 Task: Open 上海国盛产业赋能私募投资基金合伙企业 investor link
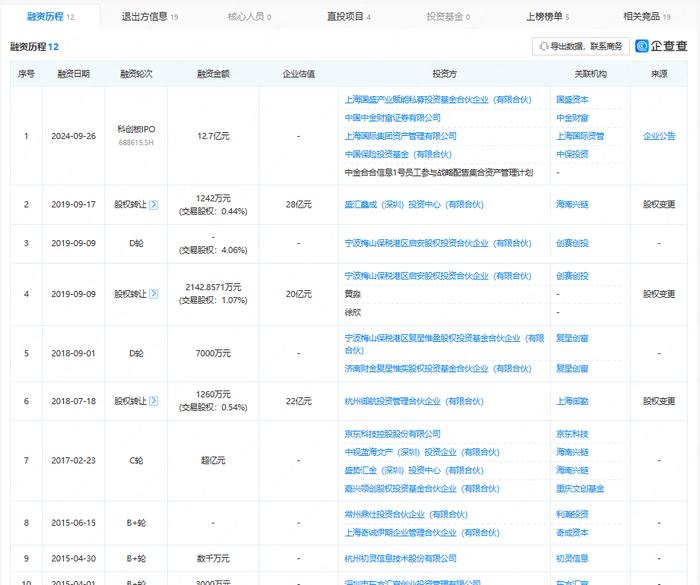438,100
